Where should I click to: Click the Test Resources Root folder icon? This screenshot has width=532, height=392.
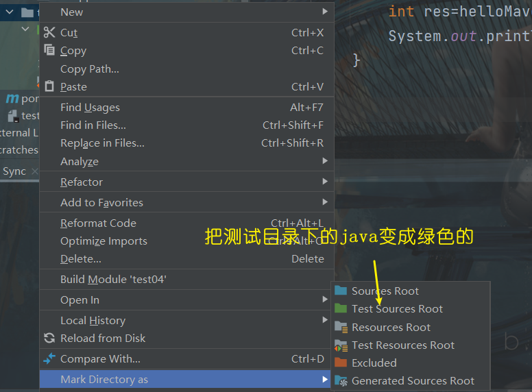(341, 345)
